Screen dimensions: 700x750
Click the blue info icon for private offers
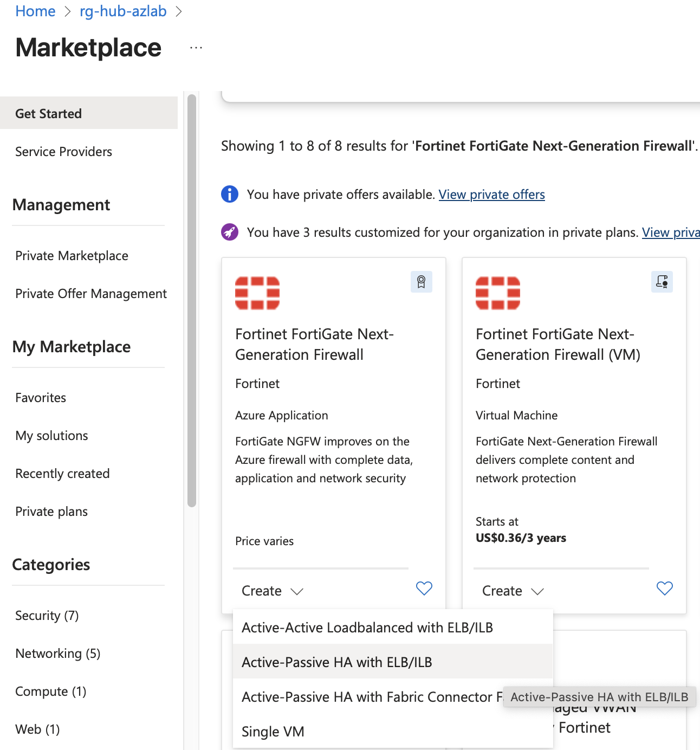tap(230, 194)
